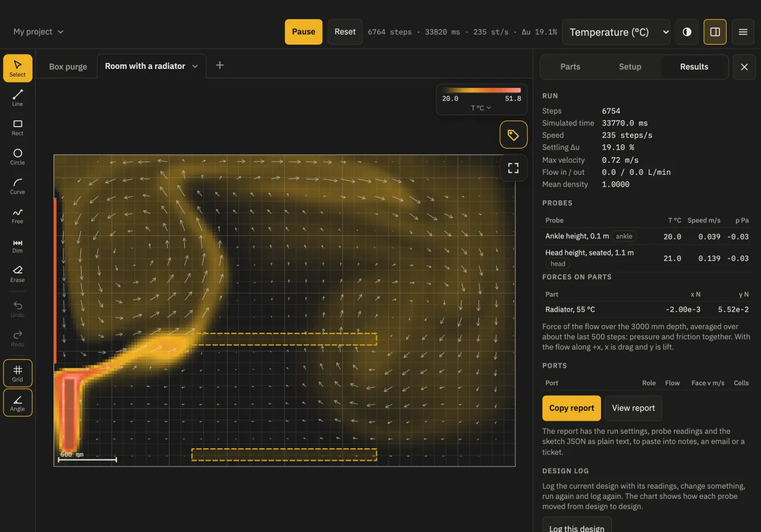Open the My project dropdown
761x532 pixels.
pos(38,32)
